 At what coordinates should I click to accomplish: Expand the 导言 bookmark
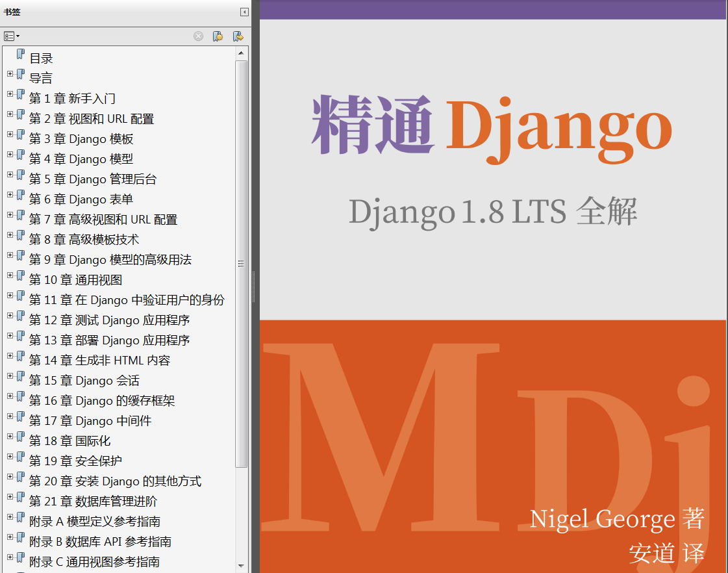pyautogui.click(x=10, y=73)
